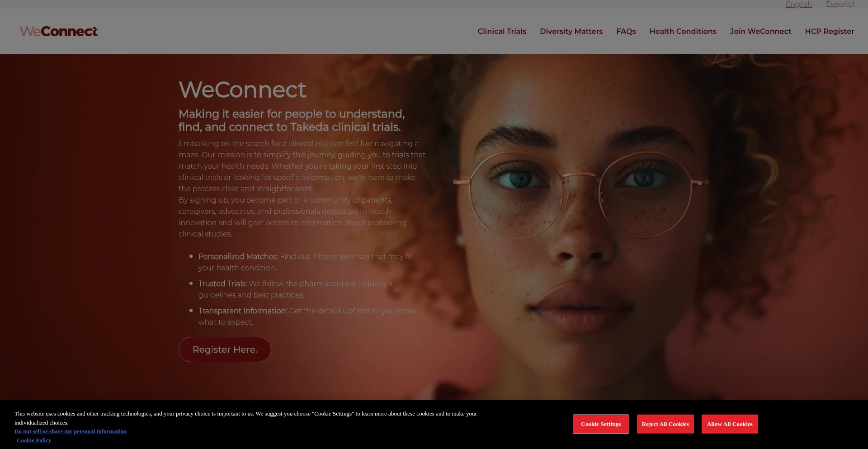This screenshot has height=449, width=868.
Task: Click the Register Here button
Action: click(x=225, y=350)
